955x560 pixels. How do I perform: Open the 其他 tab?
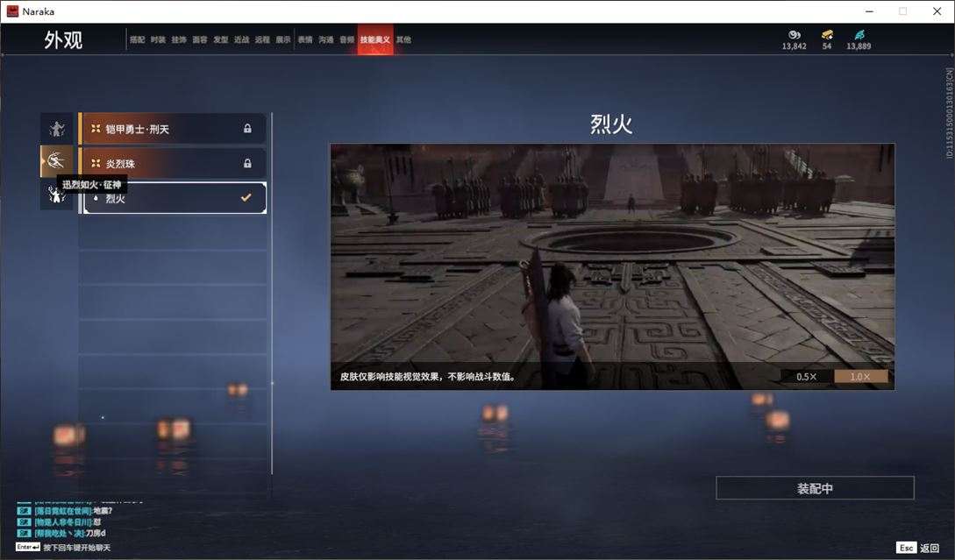403,39
